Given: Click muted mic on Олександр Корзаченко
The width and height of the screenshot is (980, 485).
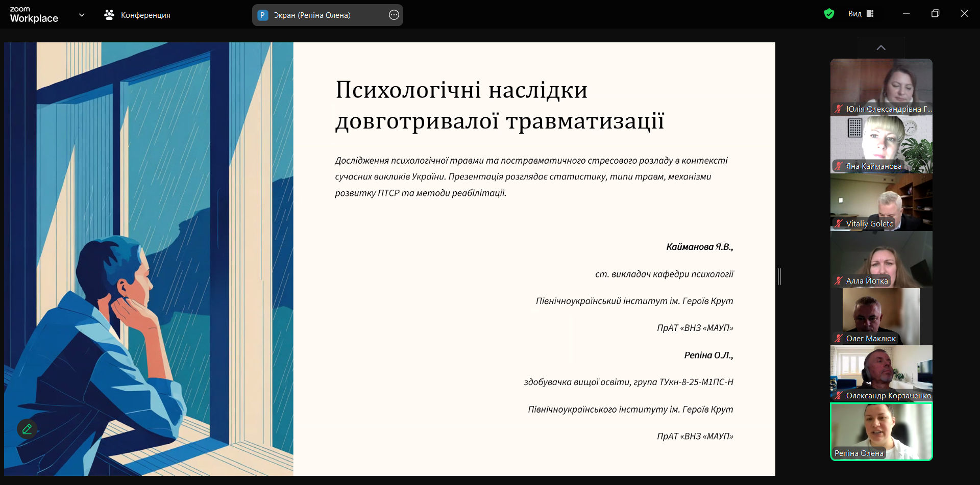Looking at the screenshot, I should pos(839,395).
